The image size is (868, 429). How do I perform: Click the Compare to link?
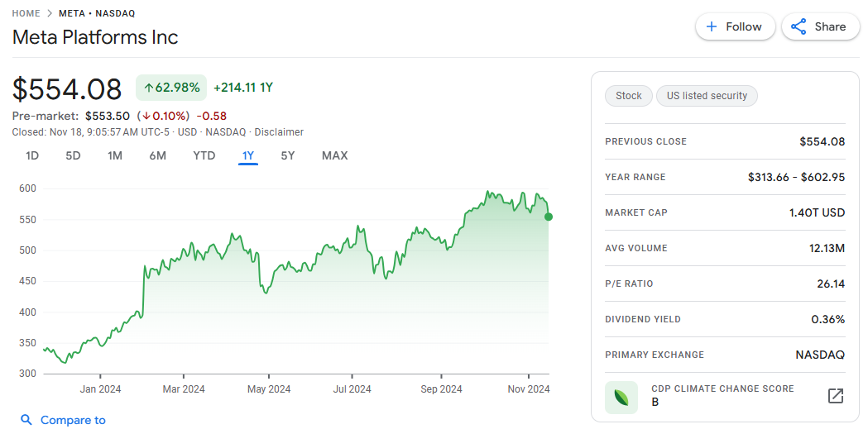point(73,420)
